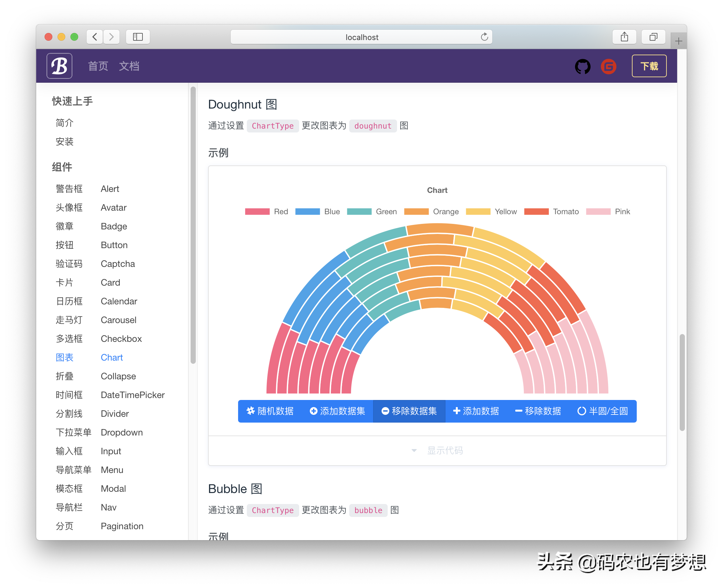Select Input in the component list
The image size is (723, 588).
[x=111, y=451]
